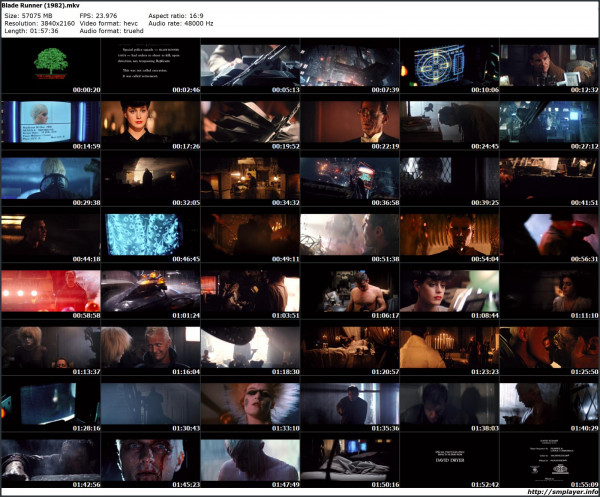Click the Length: 01:57:36 text

coord(31,31)
